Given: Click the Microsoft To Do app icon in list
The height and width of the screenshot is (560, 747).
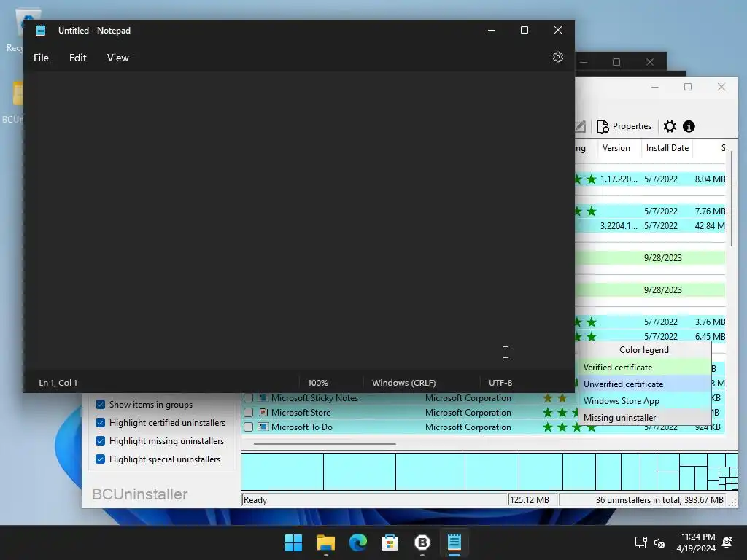Looking at the screenshot, I should pyautogui.click(x=263, y=427).
